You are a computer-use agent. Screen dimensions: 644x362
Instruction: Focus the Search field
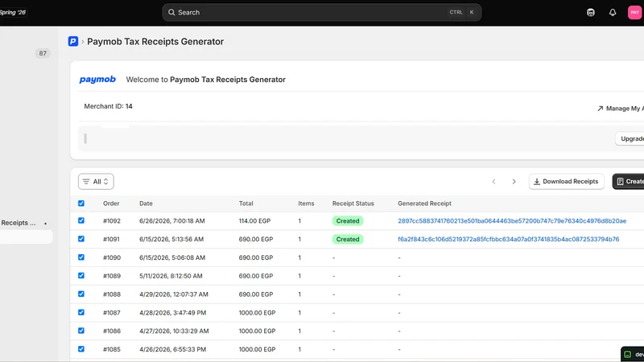[x=321, y=12]
